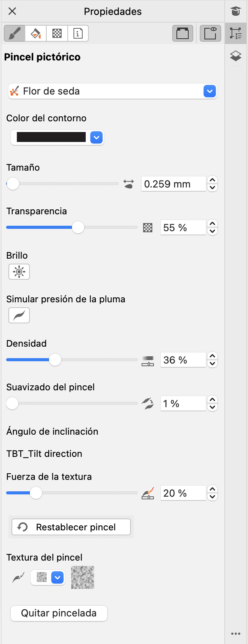Switch to the Fill properties tab
The width and height of the screenshot is (248, 644).
(36, 33)
